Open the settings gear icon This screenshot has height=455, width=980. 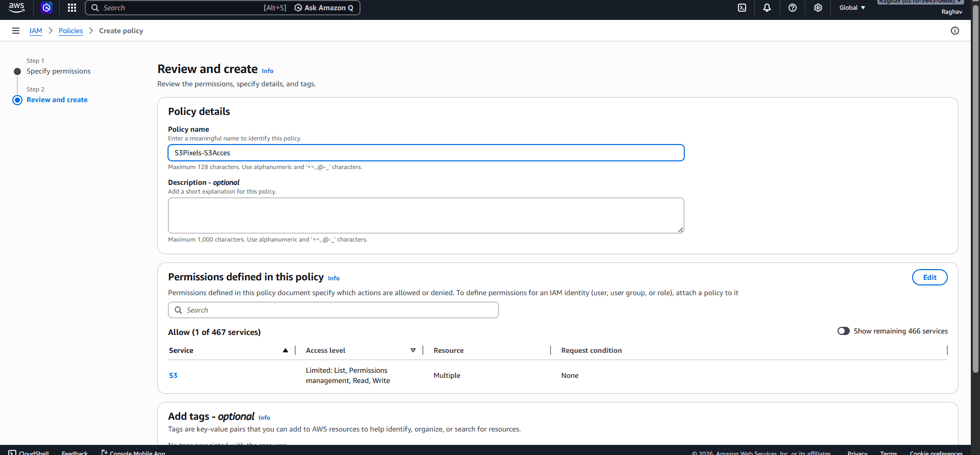818,8
